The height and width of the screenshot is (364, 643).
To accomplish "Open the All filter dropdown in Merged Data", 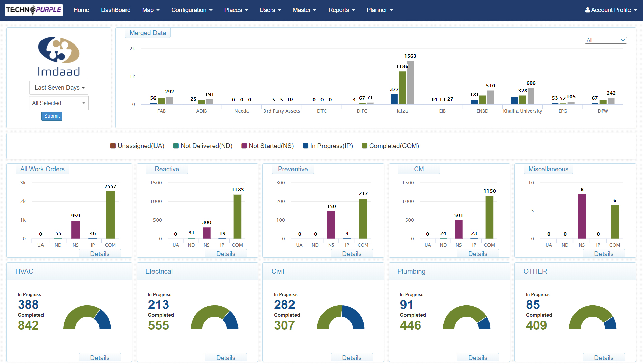I will click(x=606, y=40).
